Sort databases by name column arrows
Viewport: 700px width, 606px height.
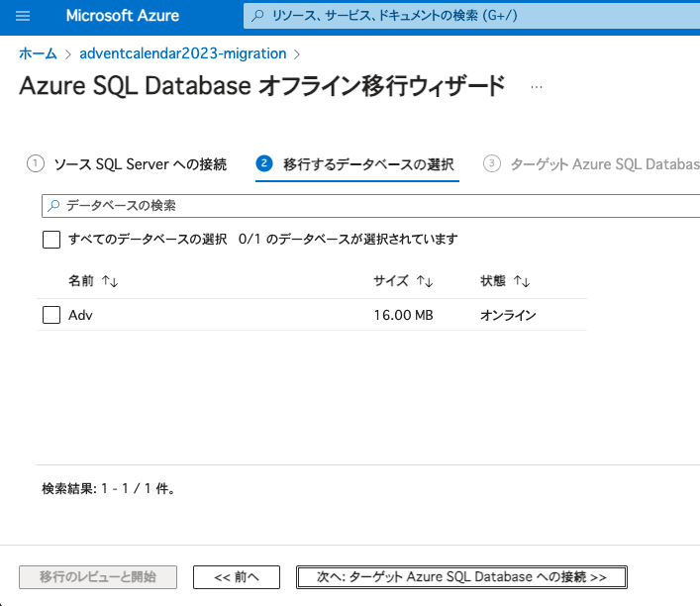coord(109,281)
